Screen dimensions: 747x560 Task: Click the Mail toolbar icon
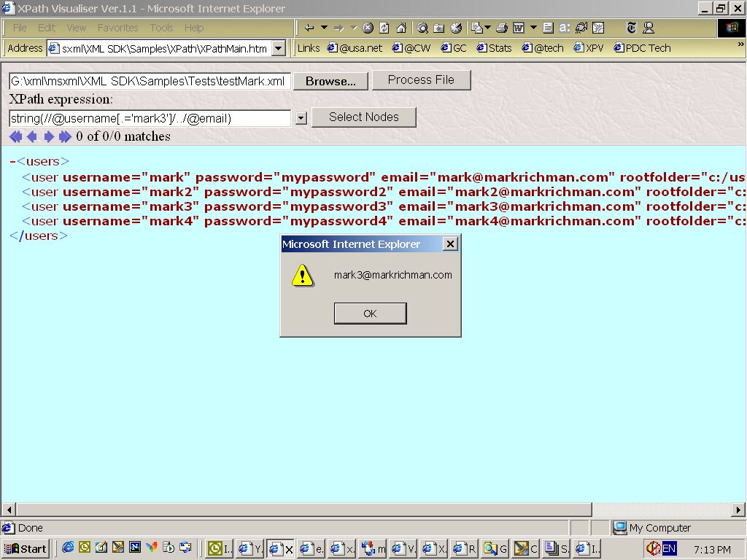tap(477, 28)
